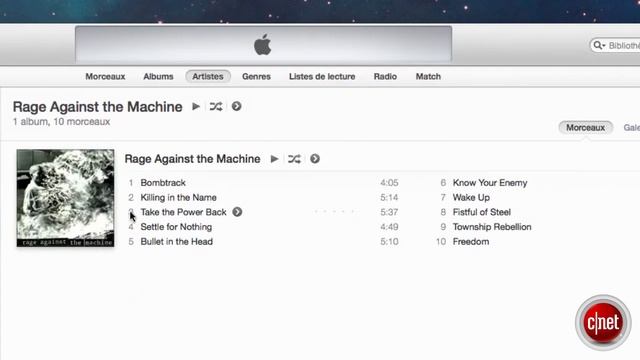Open arrow menu next to Take the Power Back
The height and width of the screenshot is (360, 640).
click(237, 212)
